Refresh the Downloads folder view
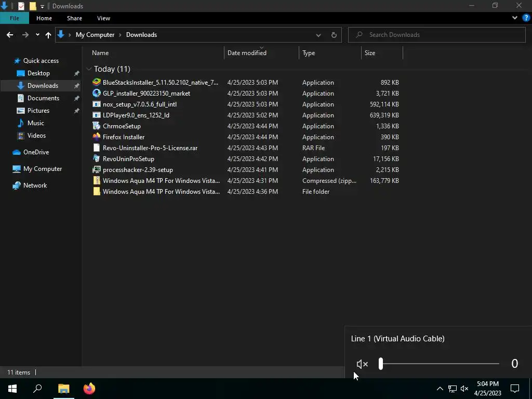The image size is (532, 399). pos(334,35)
